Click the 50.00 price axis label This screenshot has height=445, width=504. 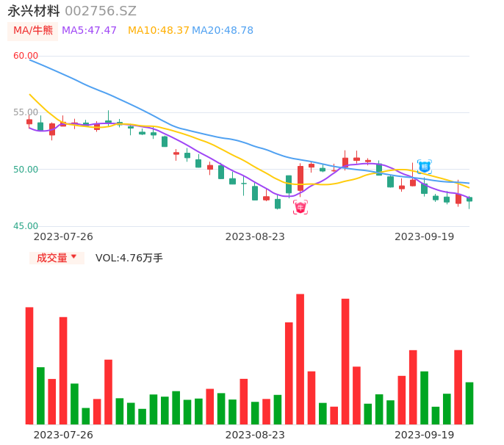26,170
